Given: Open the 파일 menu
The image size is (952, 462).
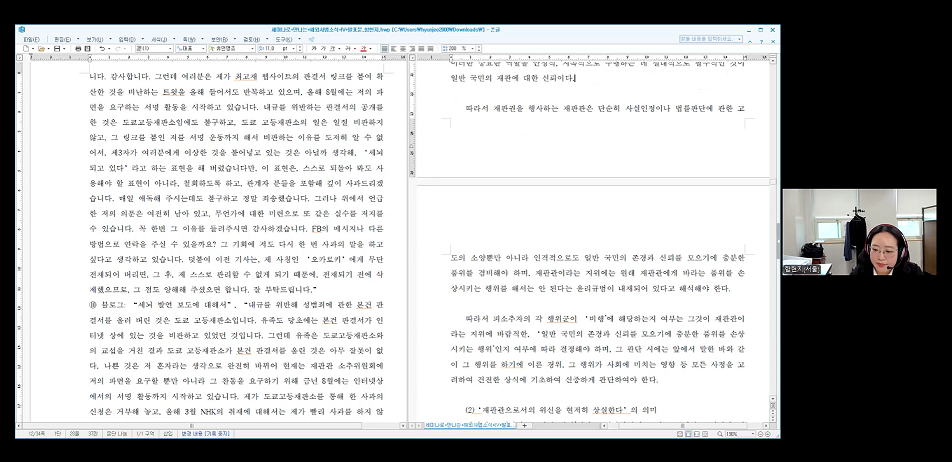Looking at the screenshot, I should (30, 39).
